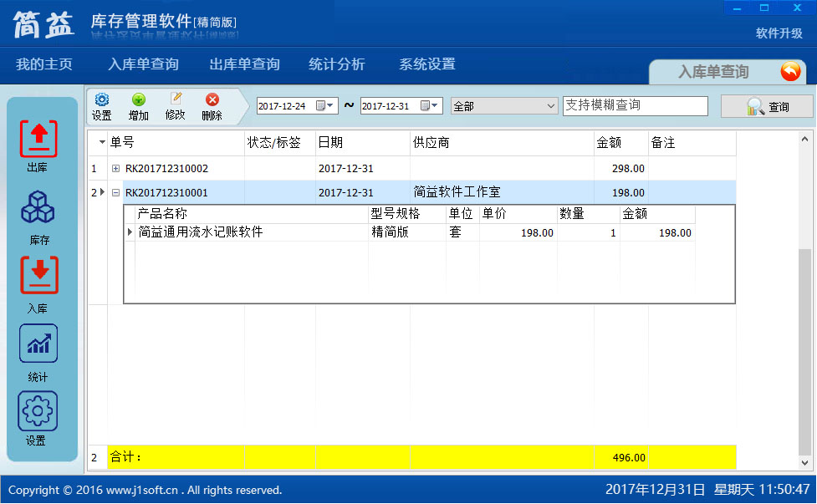Collapse order row RK201712310001
The height and width of the screenshot is (504, 817).
pos(115,193)
